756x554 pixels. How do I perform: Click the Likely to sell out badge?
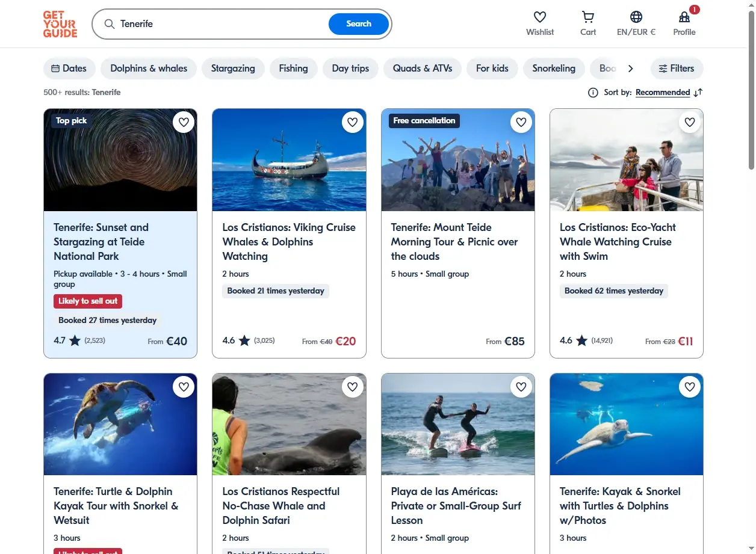tap(88, 301)
